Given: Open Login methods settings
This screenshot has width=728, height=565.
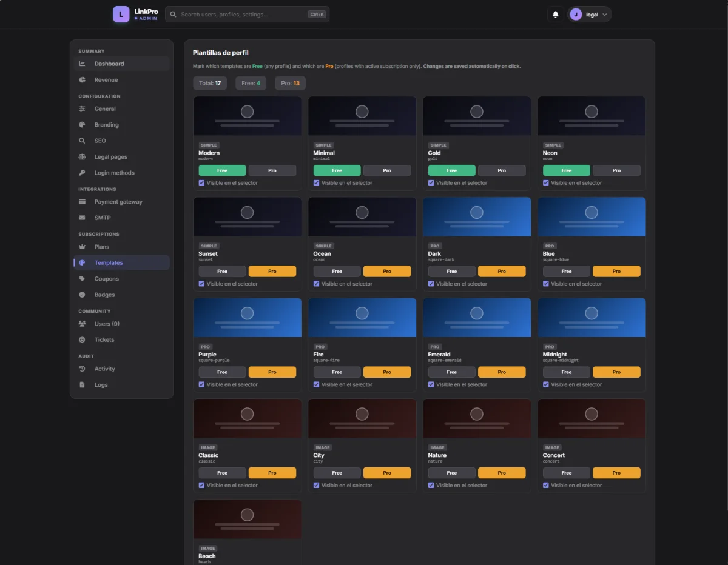Looking at the screenshot, I should click(122, 173).
